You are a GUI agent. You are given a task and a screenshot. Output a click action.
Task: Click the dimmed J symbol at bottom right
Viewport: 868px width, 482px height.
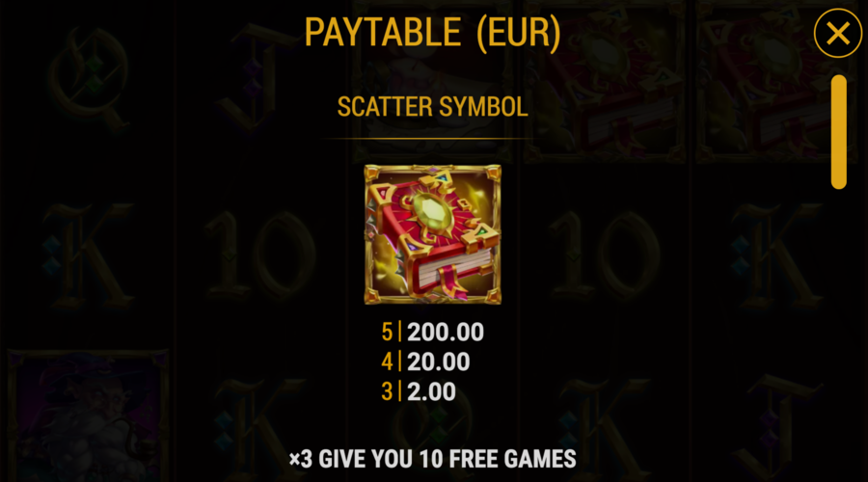point(777,426)
